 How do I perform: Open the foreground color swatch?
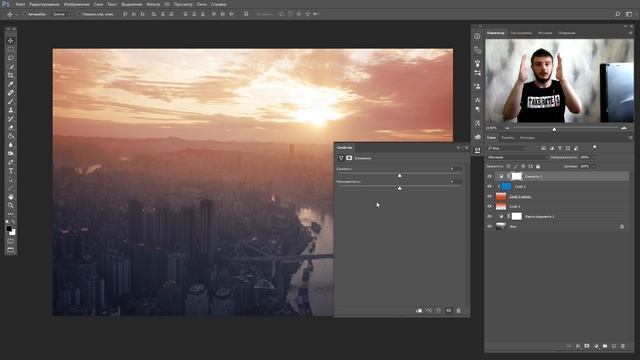[x=9, y=229]
